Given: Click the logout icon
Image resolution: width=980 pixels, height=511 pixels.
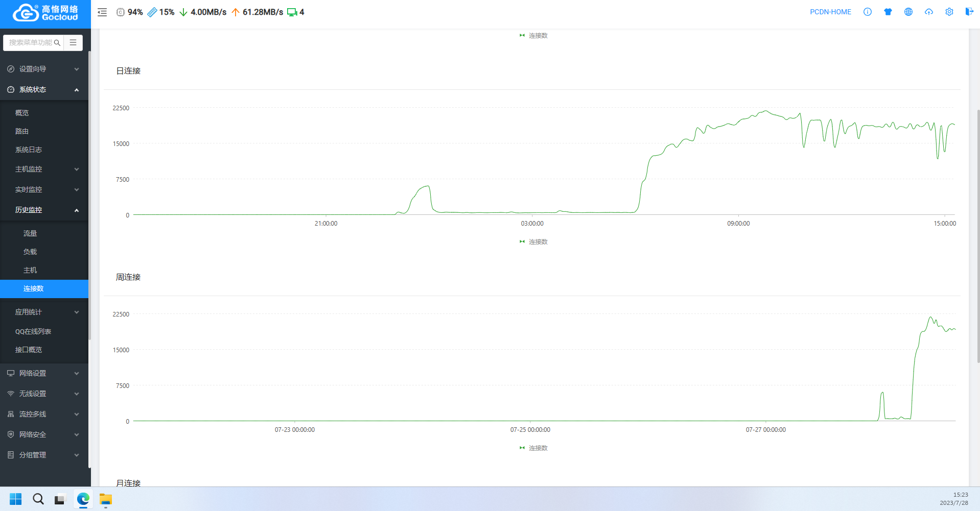Looking at the screenshot, I should (969, 12).
